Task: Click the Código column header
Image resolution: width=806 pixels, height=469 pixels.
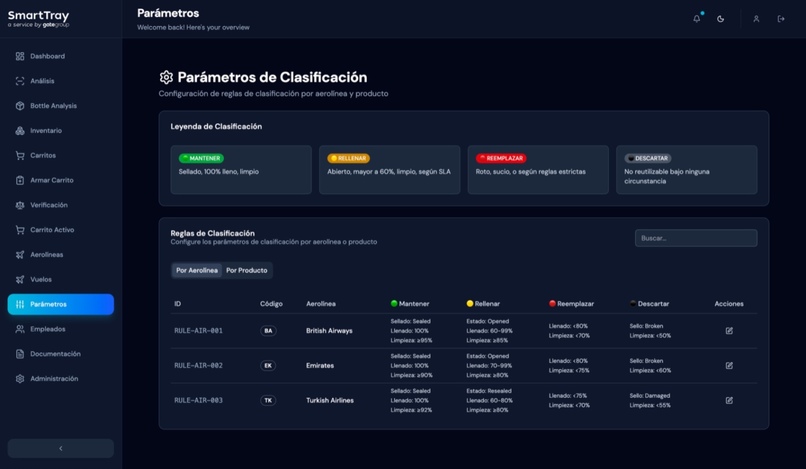Action: click(271, 304)
